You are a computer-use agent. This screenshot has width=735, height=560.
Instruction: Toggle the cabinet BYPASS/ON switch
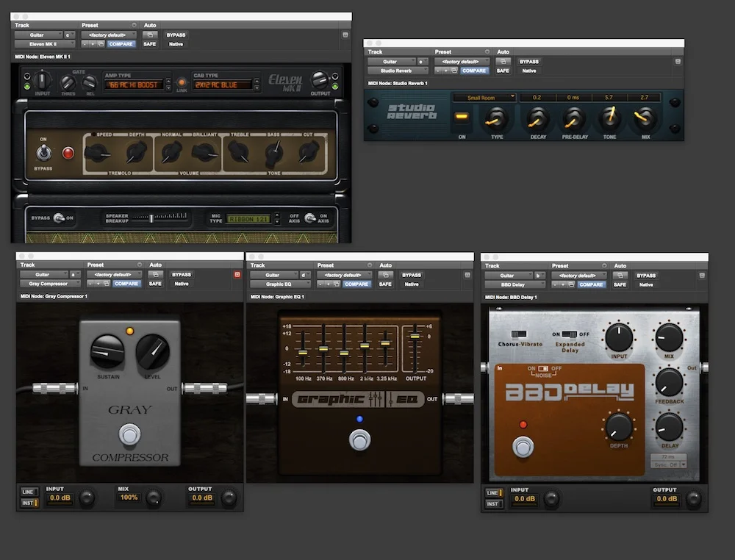pyautogui.click(x=59, y=218)
